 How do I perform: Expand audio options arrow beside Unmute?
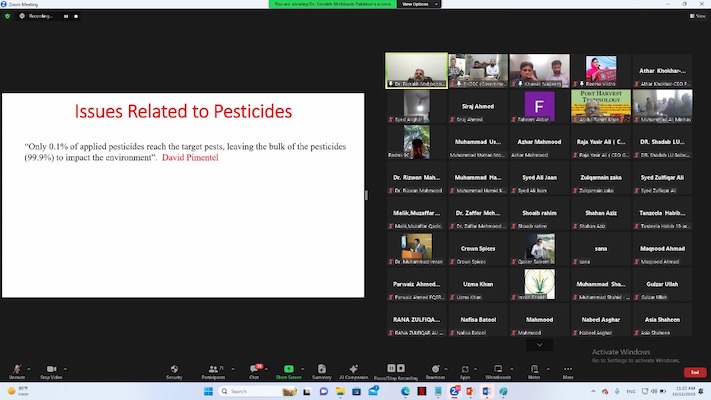pyautogui.click(x=30, y=368)
